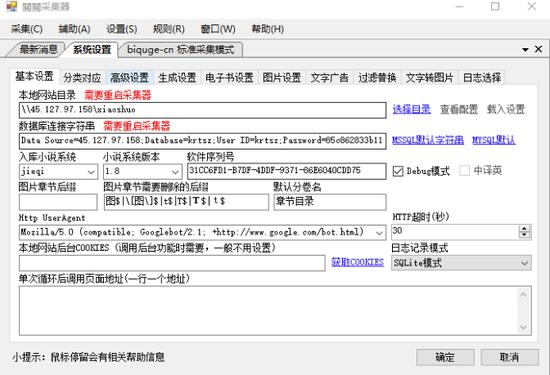
Task: Switch to the 图片设置 tab
Action: tap(282, 78)
